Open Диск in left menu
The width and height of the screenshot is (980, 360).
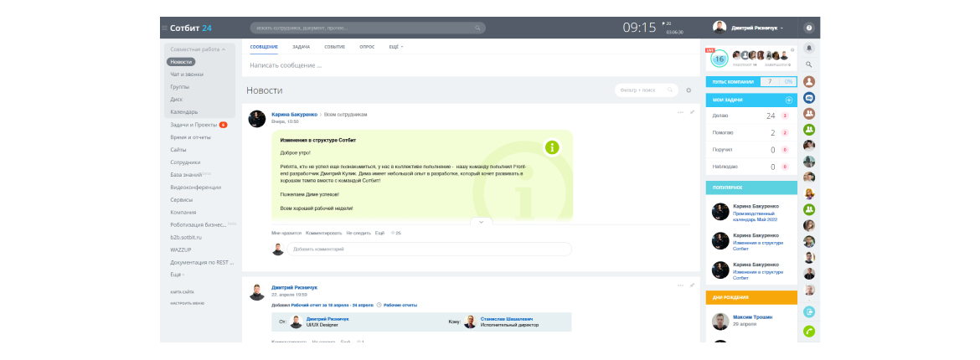[x=176, y=100]
